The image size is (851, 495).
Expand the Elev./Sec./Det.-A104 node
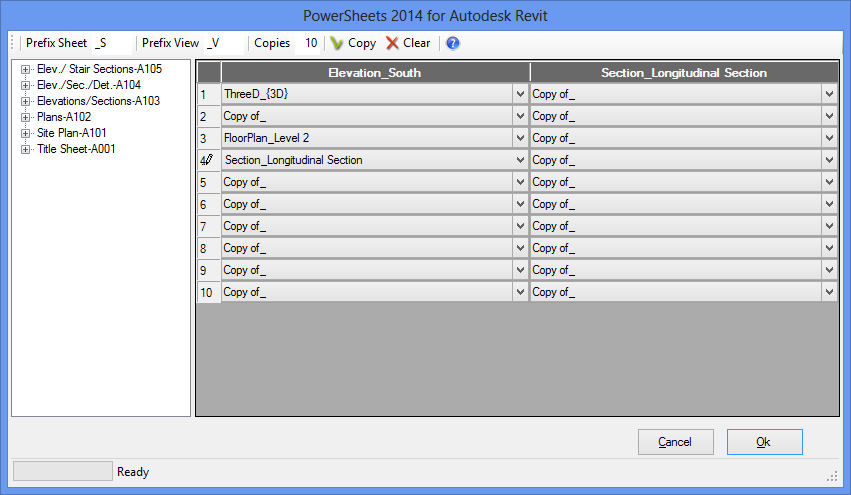(25, 85)
